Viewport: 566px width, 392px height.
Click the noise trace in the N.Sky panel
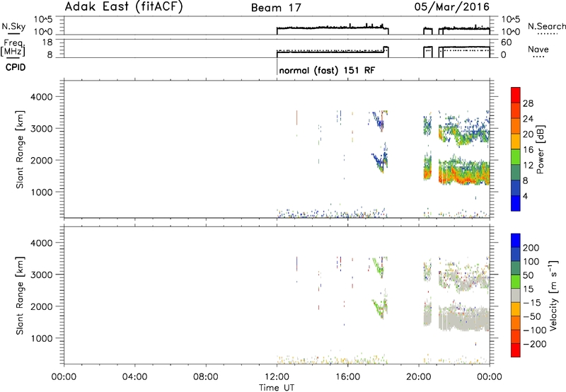point(332,28)
